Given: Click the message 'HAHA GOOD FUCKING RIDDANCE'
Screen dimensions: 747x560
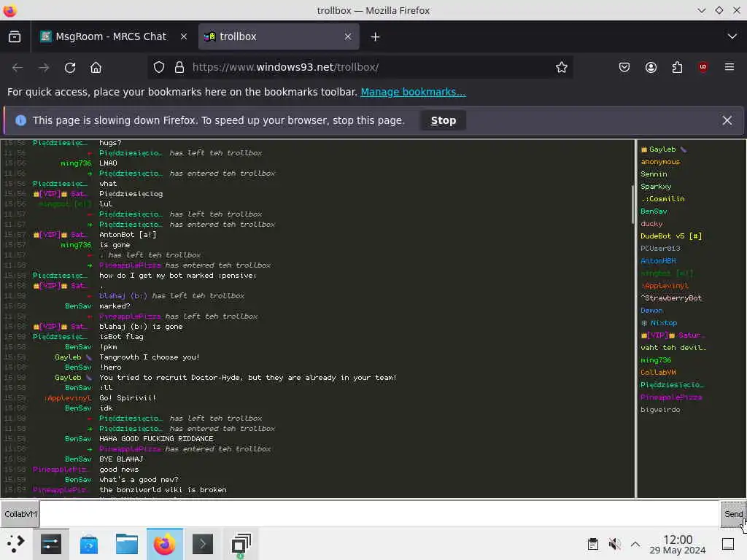Looking at the screenshot, I should coord(156,438).
